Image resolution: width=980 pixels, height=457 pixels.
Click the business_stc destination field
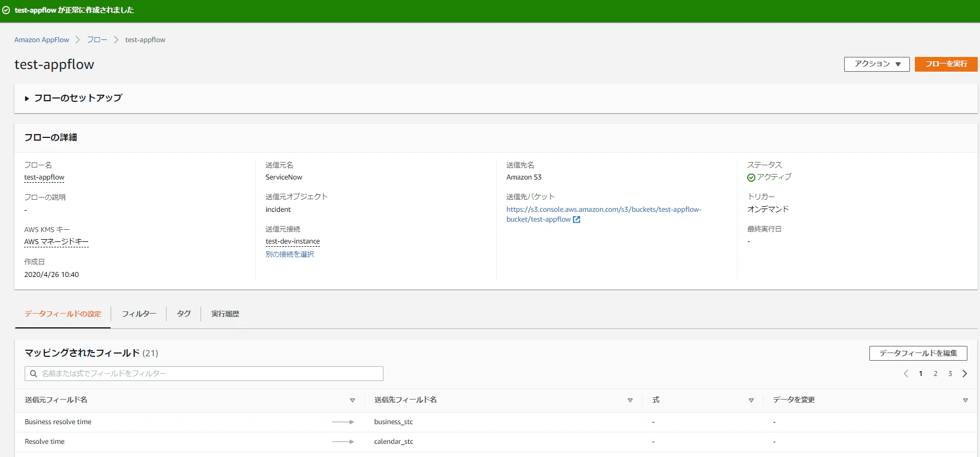tap(393, 422)
